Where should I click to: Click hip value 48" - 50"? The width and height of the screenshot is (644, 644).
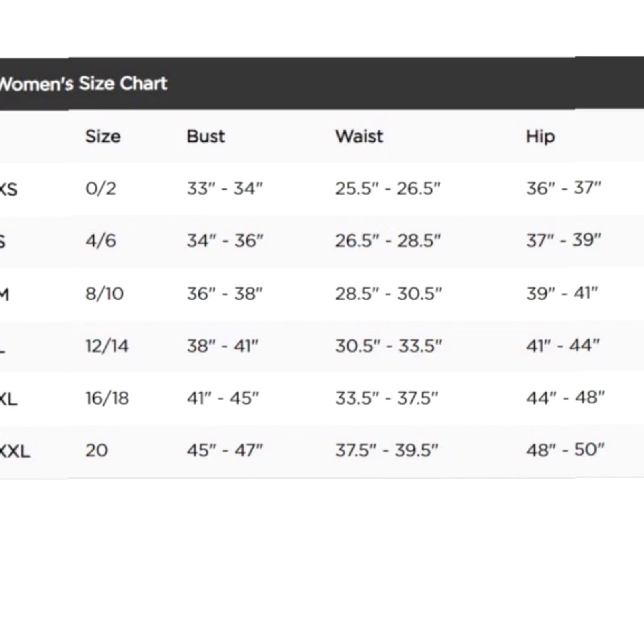point(566,450)
